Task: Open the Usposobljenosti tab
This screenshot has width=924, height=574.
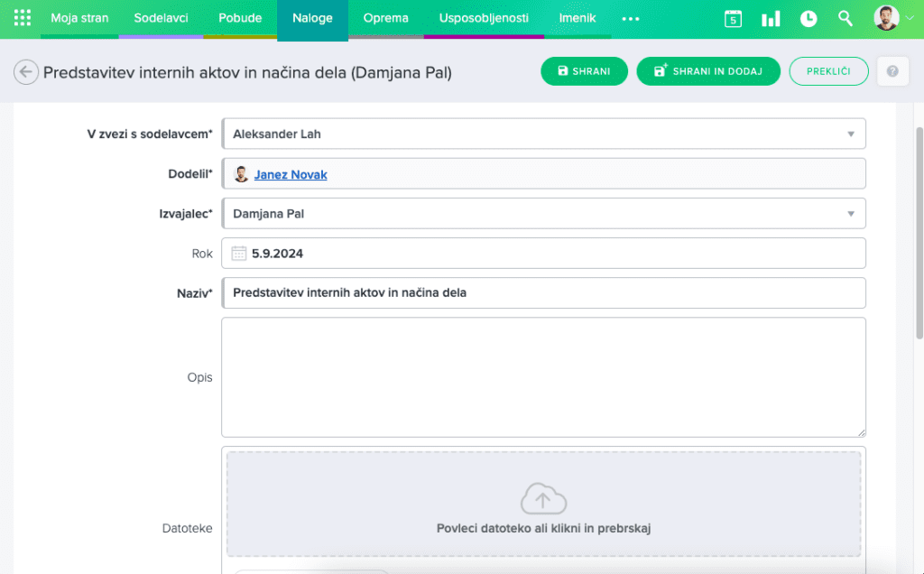Action: pyautogui.click(x=484, y=18)
